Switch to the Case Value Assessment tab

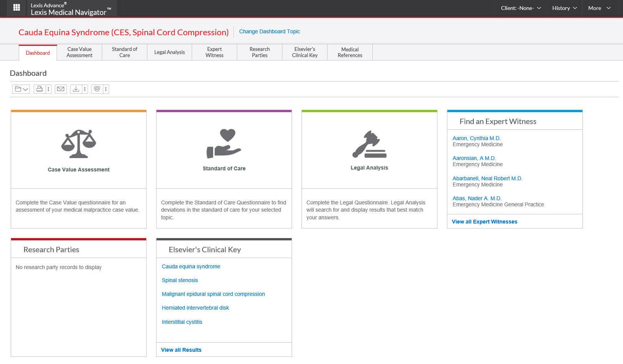[x=80, y=52]
